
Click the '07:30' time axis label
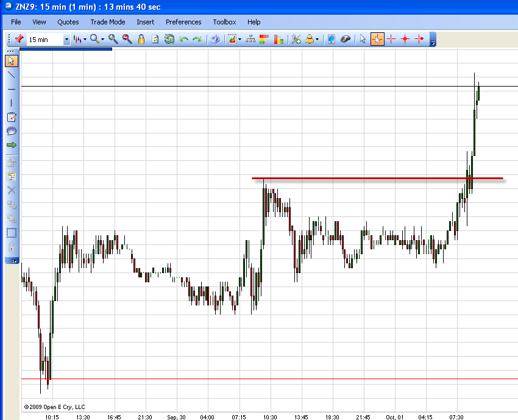456,417
